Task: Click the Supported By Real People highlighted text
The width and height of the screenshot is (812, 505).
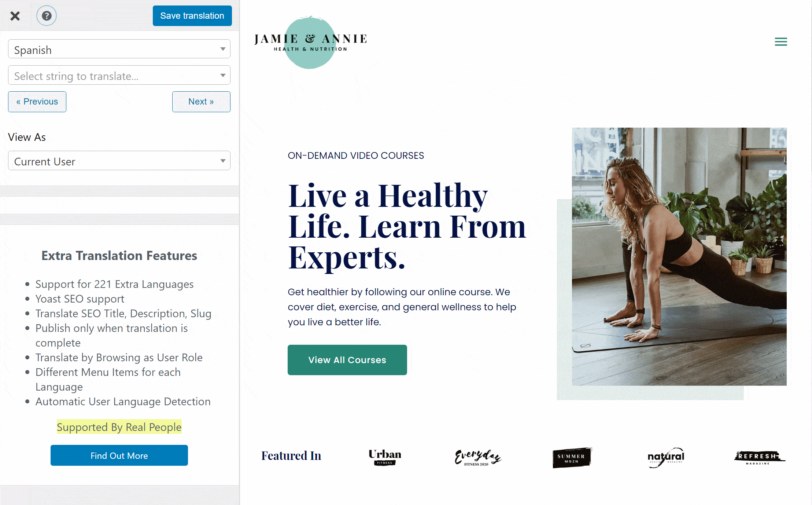Action: 119,427
